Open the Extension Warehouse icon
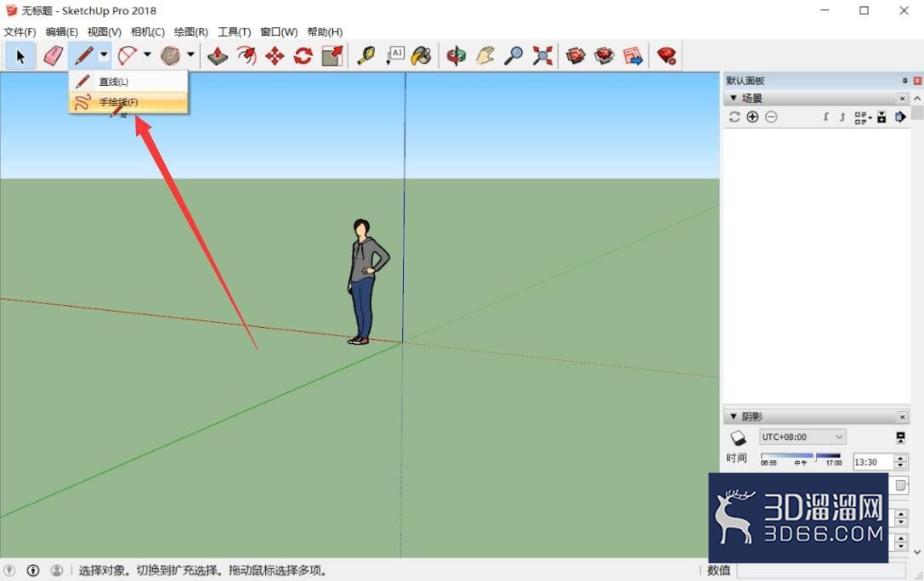 [x=604, y=57]
